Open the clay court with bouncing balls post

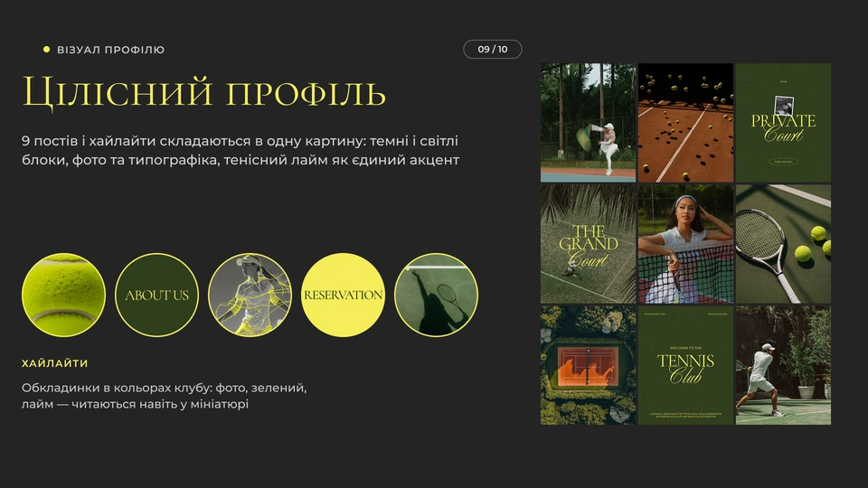pyautogui.click(x=685, y=122)
